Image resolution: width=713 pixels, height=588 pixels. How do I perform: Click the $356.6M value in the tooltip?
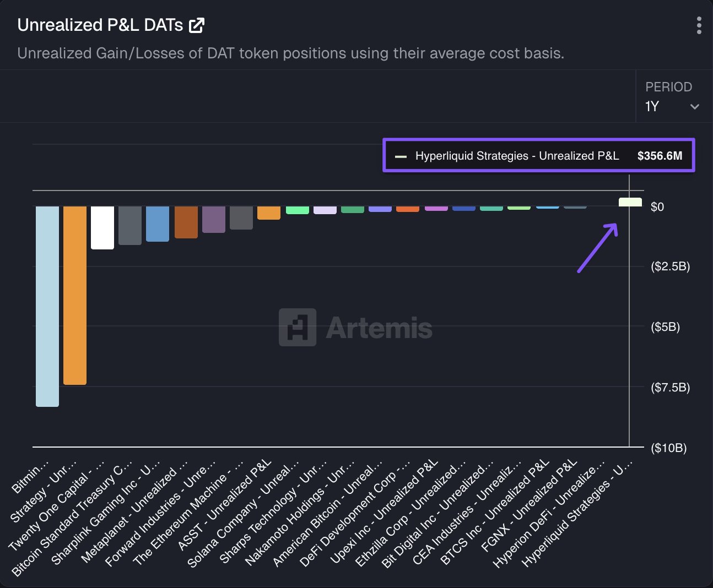660,155
